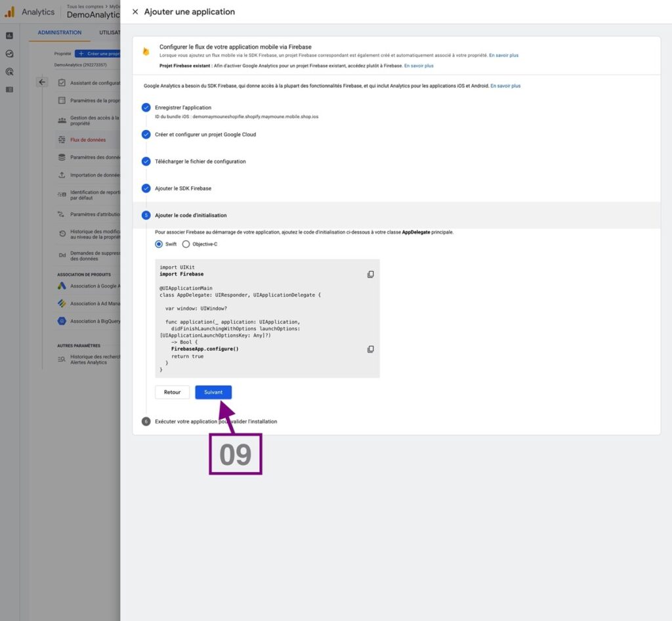The height and width of the screenshot is (621, 672).
Task: Click the Retour button
Action: coord(173,392)
